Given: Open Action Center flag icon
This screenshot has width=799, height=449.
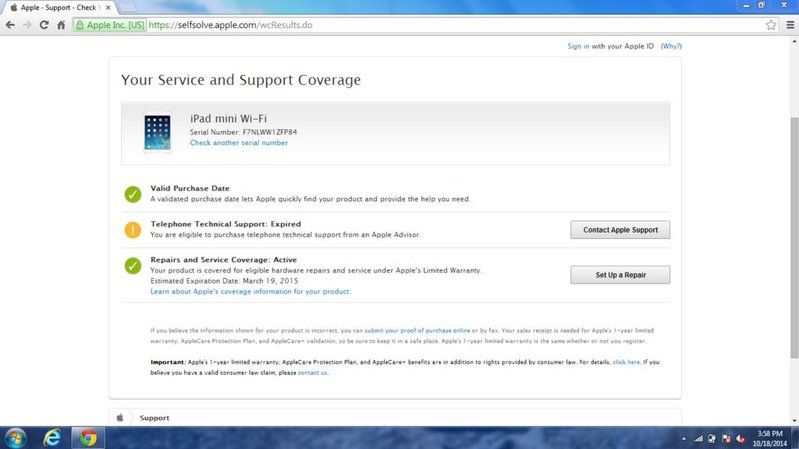Looking at the screenshot, I should coord(727,439).
